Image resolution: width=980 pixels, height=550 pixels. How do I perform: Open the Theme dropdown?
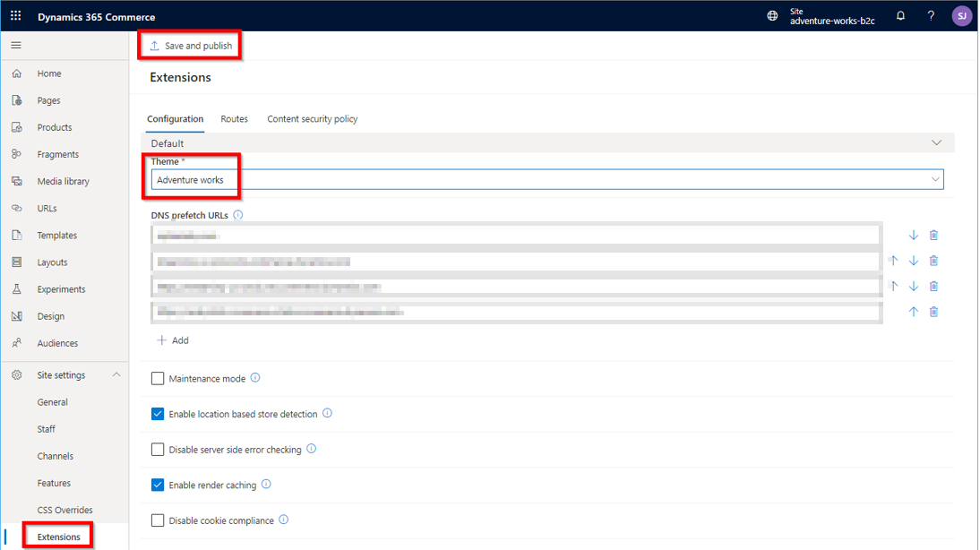pos(937,179)
